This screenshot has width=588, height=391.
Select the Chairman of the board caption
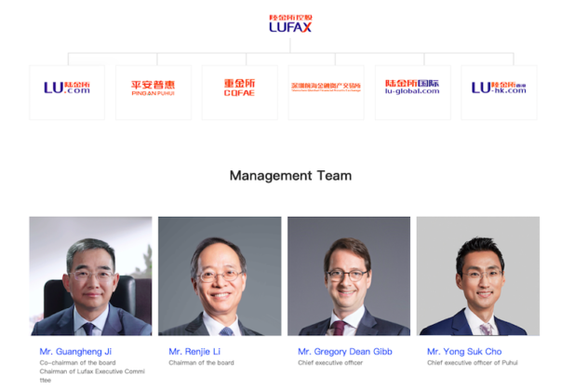(x=201, y=363)
